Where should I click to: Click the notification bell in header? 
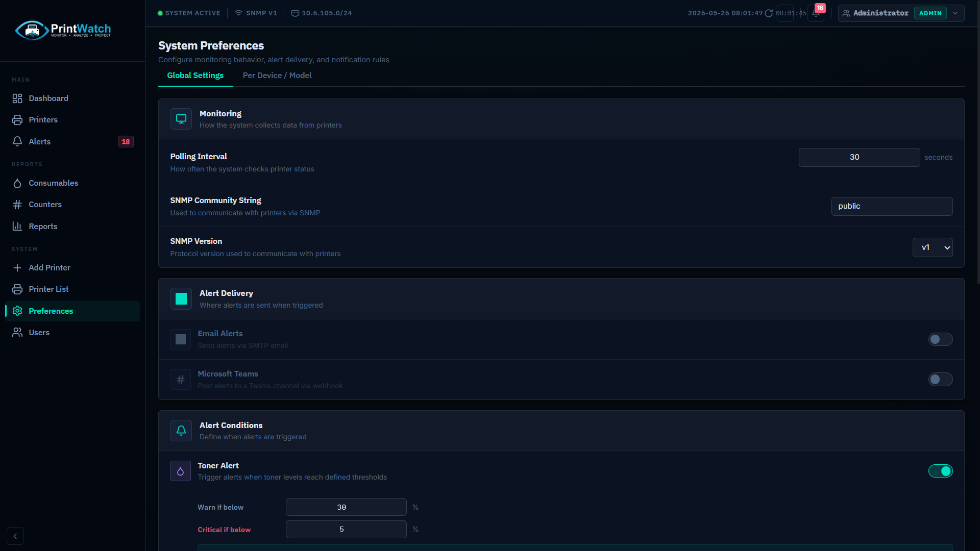[x=816, y=13]
